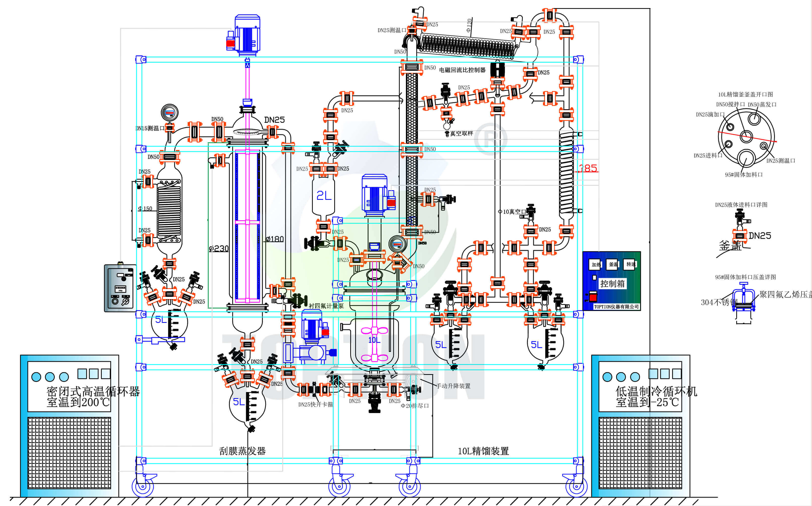Click the 衬四氟计量泵 label
Screen dimensions: 812x506
[x=326, y=306]
